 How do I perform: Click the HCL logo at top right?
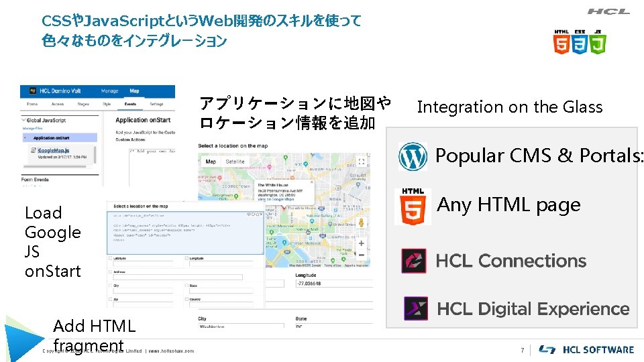[x=608, y=11]
